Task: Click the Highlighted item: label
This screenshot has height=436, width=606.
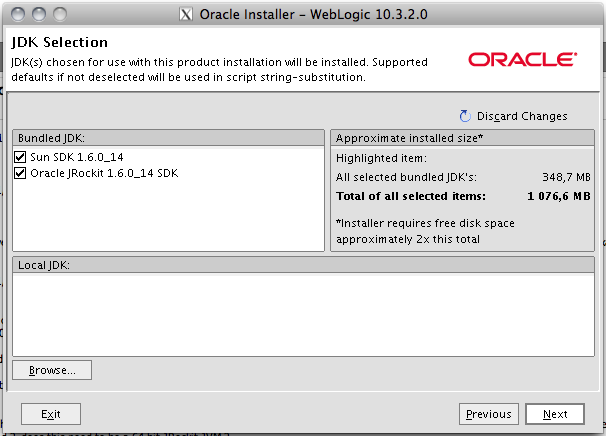Action: click(x=381, y=158)
